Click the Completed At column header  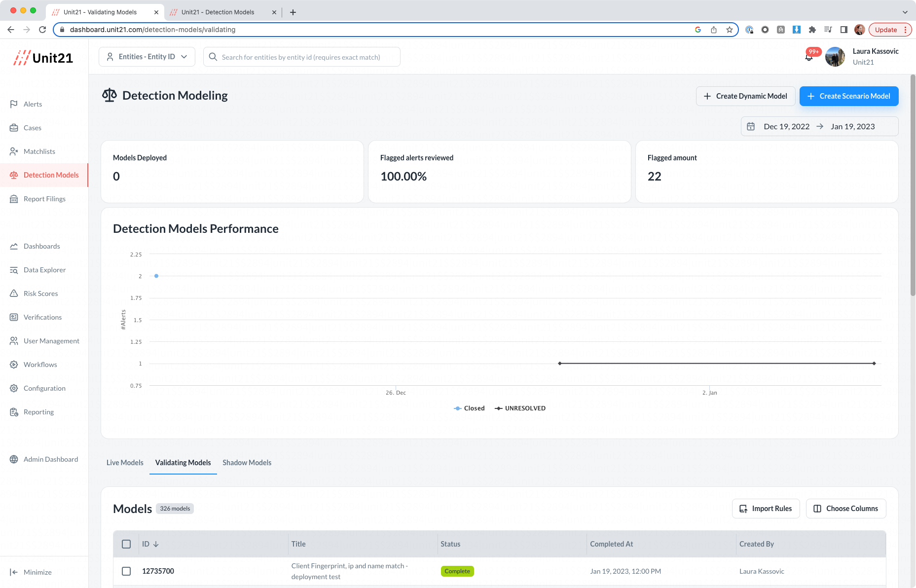[612, 544]
